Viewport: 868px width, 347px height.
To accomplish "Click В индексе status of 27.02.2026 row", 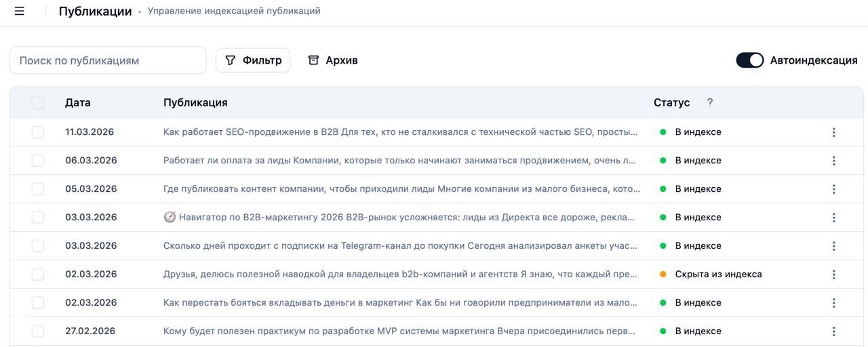I will pyautogui.click(x=698, y=331).
